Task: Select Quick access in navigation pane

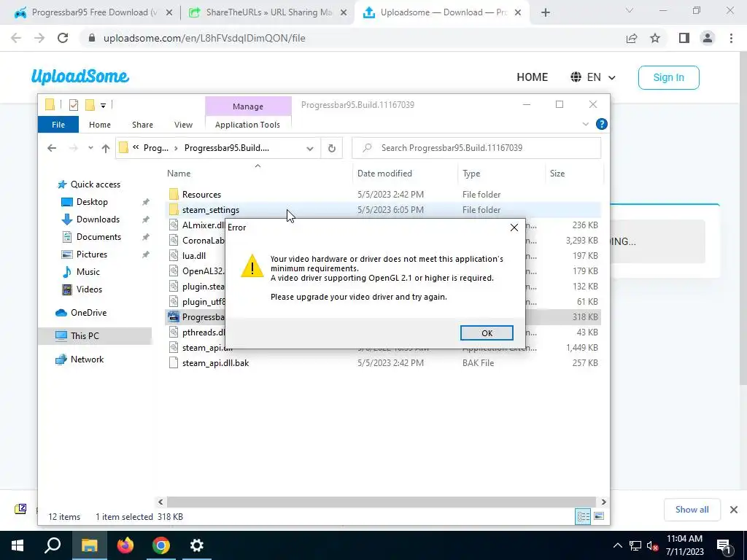Action: coord(96,184)
